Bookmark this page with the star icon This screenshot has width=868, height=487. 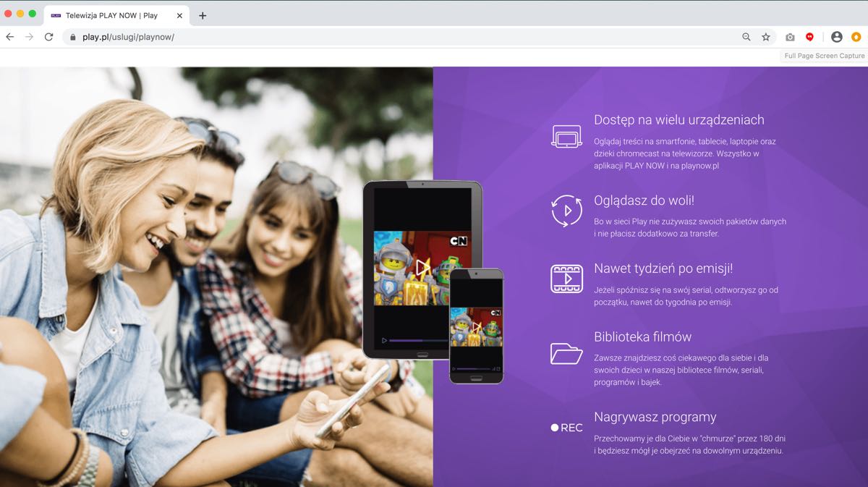(766, 37)
